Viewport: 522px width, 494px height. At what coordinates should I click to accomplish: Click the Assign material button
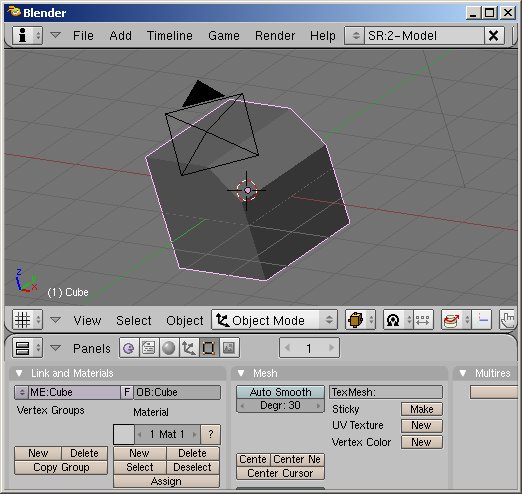click(x=166, y=481)
